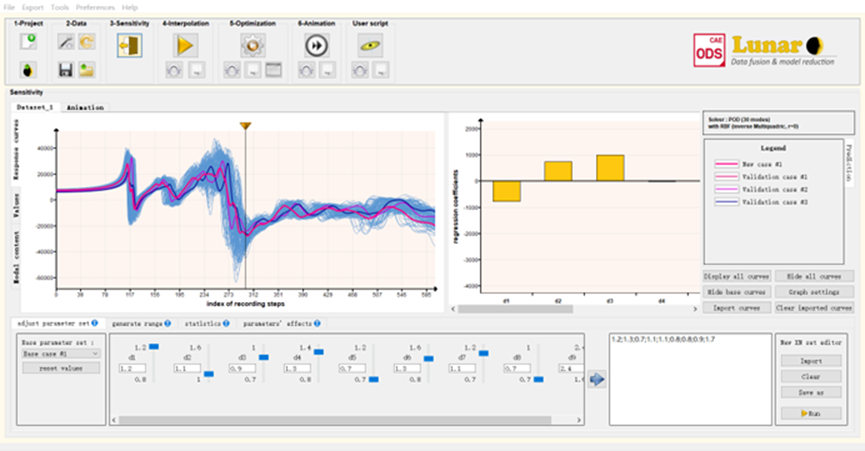Viewport: 865px width, 451px height.
Task: Click the curve icon under User script
Action: tap(360, 70)
